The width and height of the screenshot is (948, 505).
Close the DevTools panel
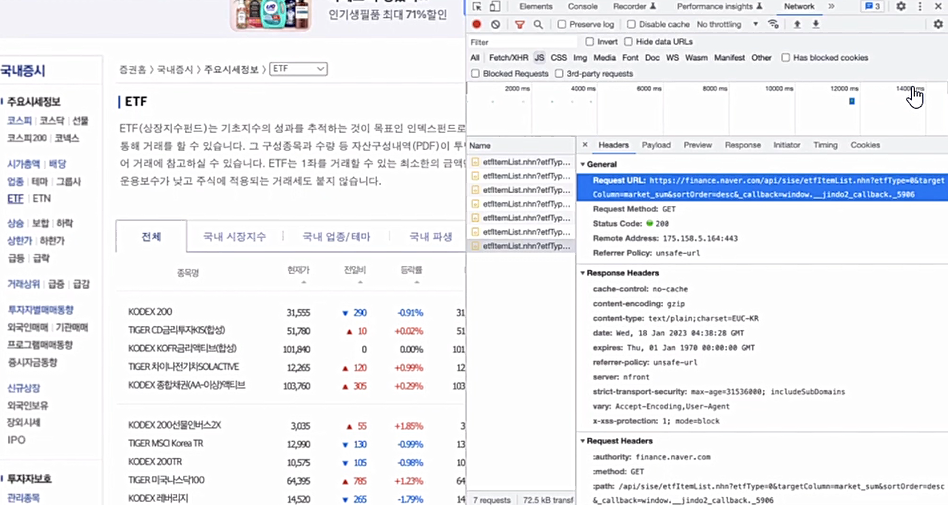click(939, 6)
